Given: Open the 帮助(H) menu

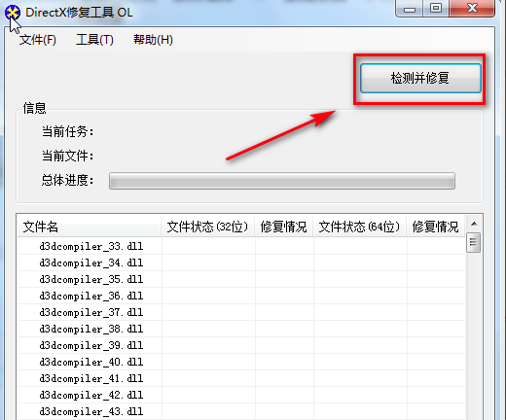Looking at the screenshot, I should [x=153, y=40].
